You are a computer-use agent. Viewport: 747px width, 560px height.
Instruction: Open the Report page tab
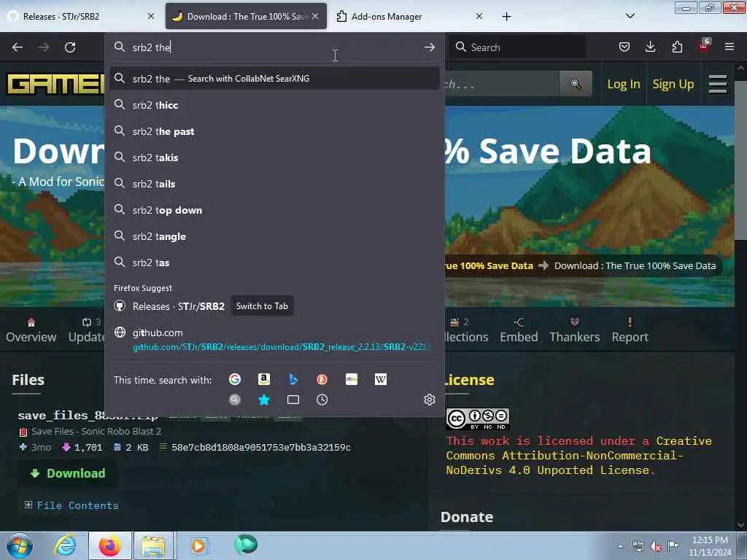630,330
